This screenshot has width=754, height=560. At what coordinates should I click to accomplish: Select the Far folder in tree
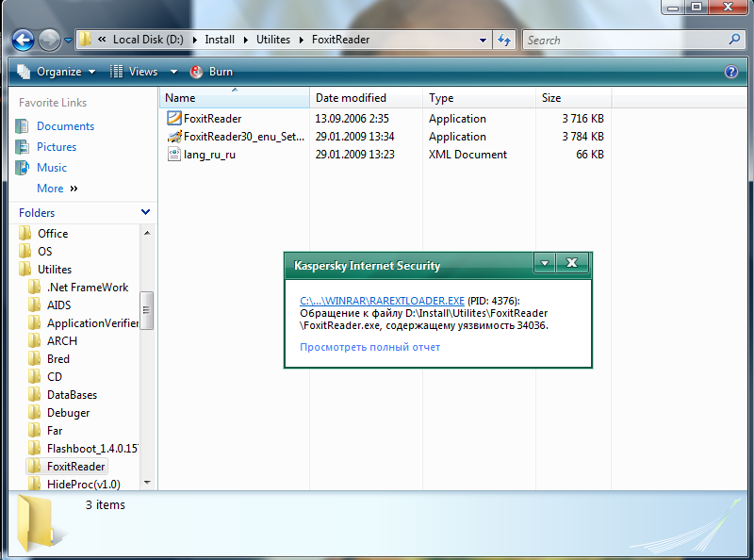pyautogui.click(x=55, y=431)
